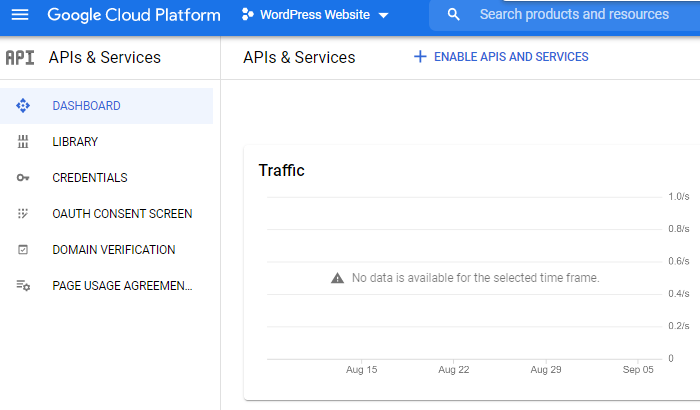Click the search magnifier icon
This screenshot has height=410, width=700.
tap(453, 15)
